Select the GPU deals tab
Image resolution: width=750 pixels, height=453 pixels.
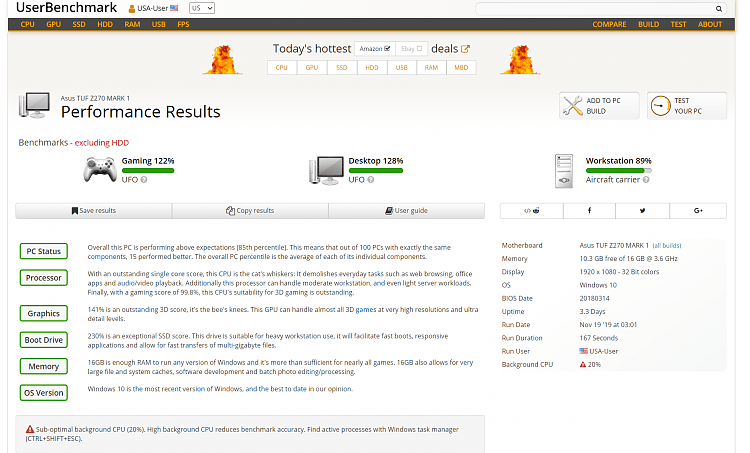(x=312, y=68)
